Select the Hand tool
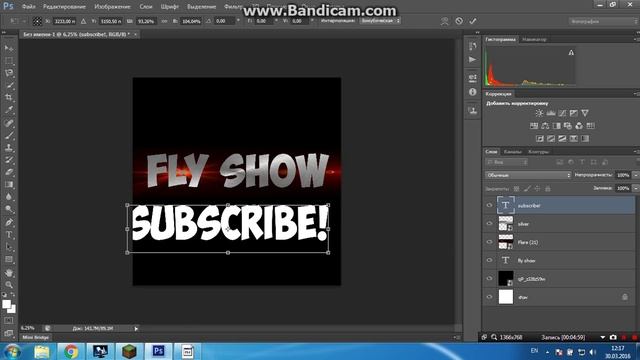 [9, 272]
